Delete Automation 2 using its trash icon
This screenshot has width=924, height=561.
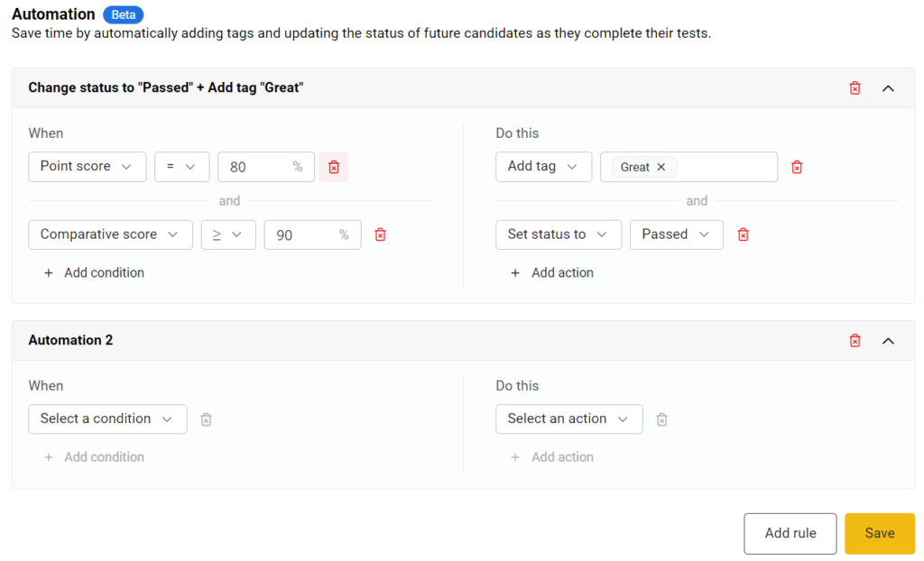pos(855,340)
